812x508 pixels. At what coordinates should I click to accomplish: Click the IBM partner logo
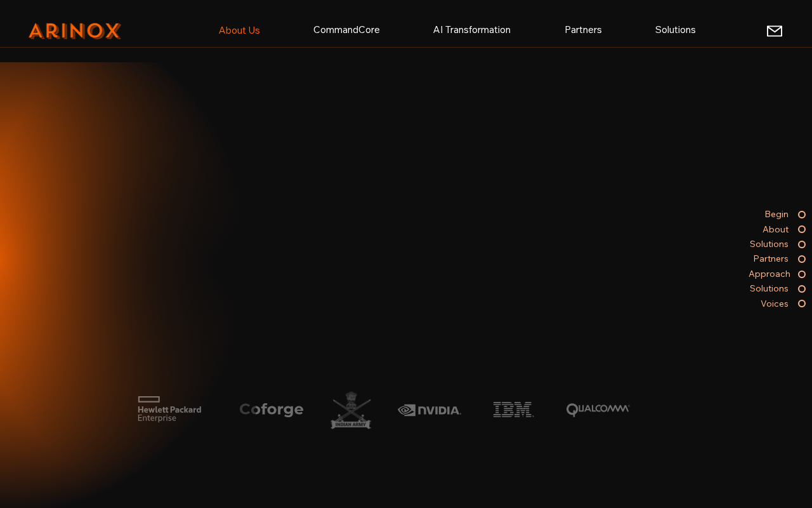point(514,410)
